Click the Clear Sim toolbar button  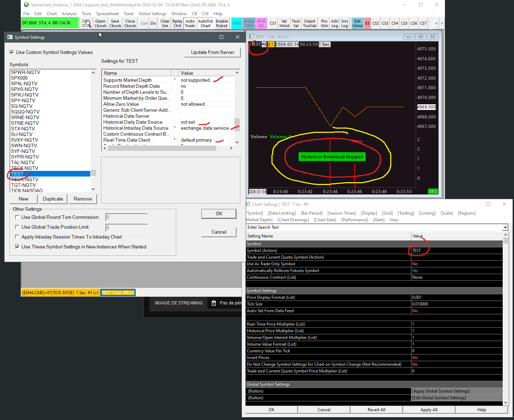coord(165,24)
